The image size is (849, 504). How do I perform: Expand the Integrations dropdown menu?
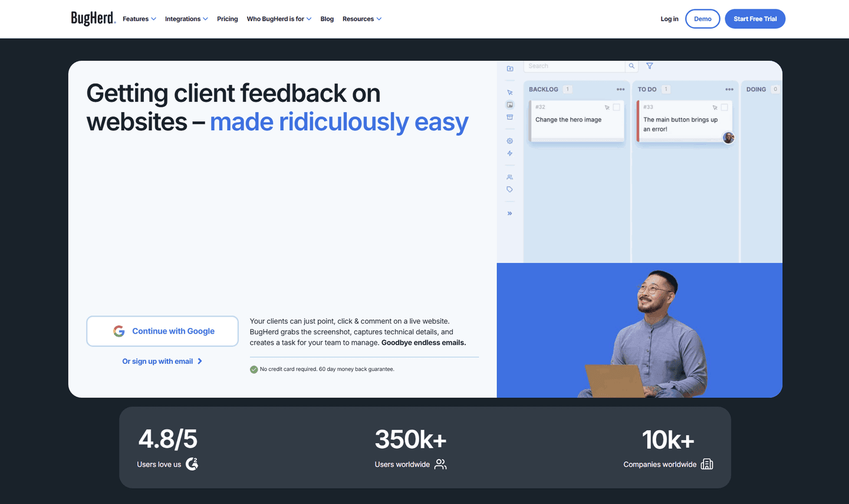[x=186, y=19]
